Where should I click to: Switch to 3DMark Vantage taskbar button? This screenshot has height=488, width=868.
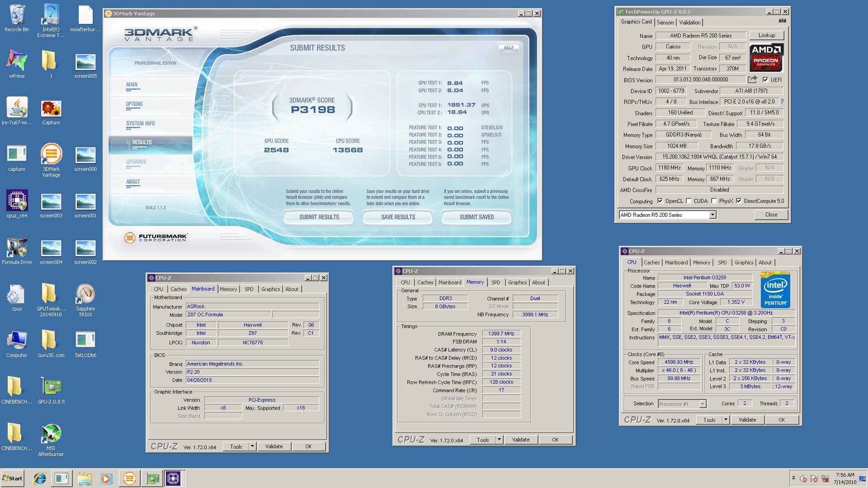coord(129,479)
